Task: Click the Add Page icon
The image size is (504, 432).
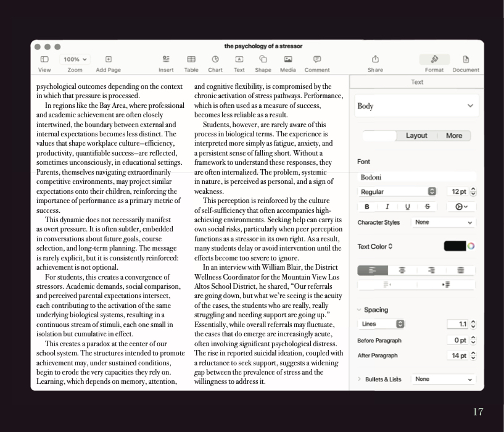Action: pos(109,59)
